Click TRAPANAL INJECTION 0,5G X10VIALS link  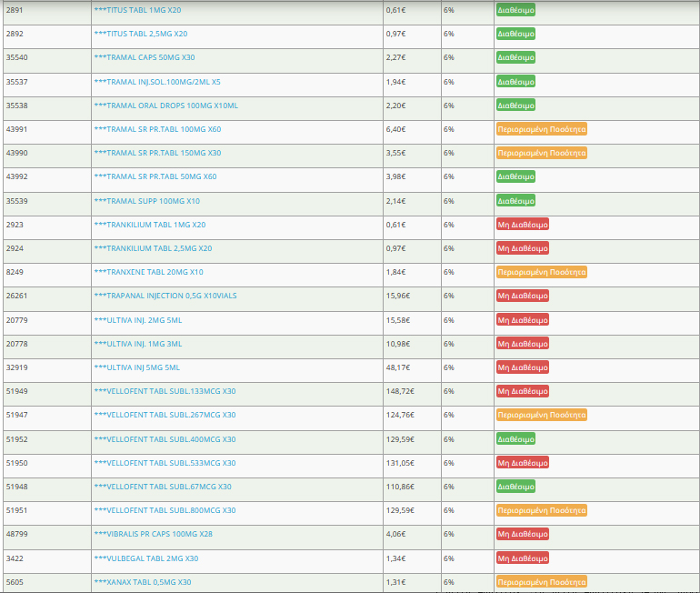[x=165, y=296]
